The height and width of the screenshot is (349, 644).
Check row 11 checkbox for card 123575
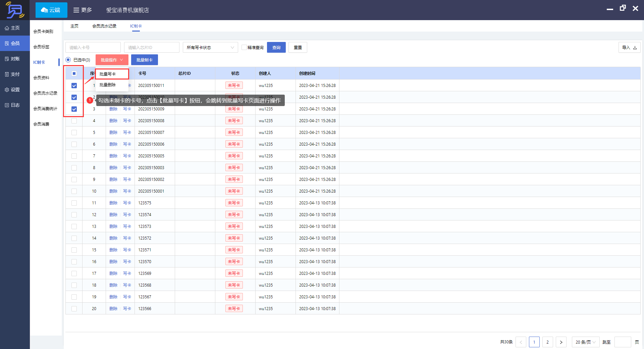(x=74, y=203)
